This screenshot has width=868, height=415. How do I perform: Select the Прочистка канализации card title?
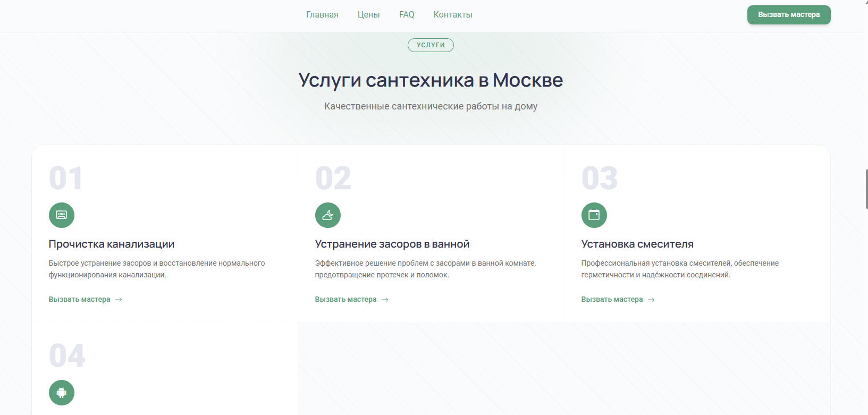point(112,244)
